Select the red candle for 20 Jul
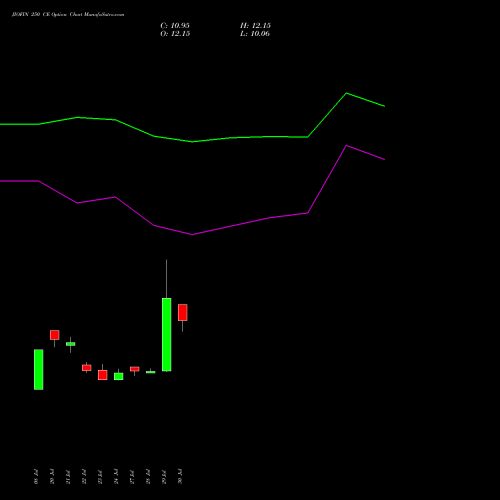The width and height of the screenshot is (500, 500). click(x=55, y=335)
